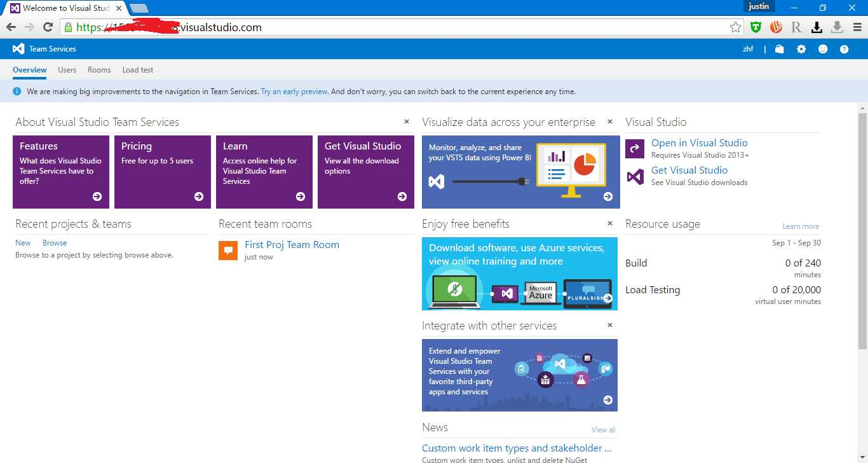Click the green shield extension icon
The width and height of the screenshot is (868, 463).
point(756,27)
